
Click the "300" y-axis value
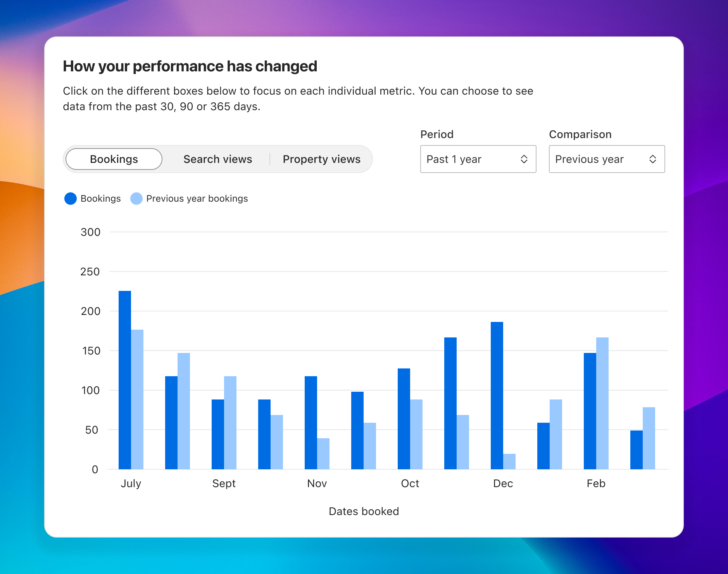(90, 232)
